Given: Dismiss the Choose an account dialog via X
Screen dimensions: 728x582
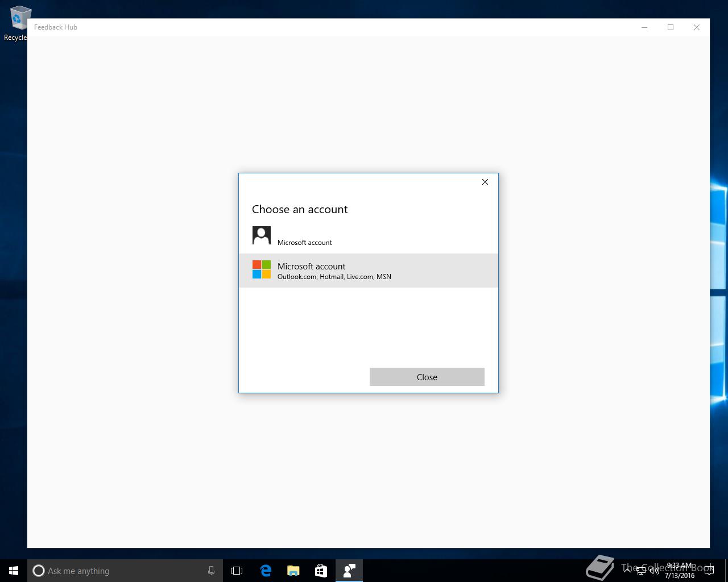Looking at the screenshot, I should [x=485, y=182].
